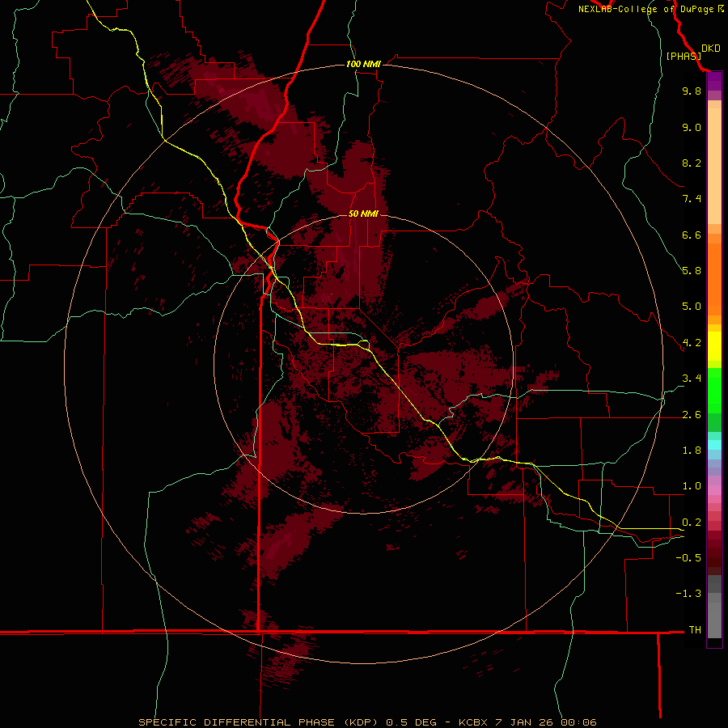Pick the yellow band of the color scale
This screenshot has height=728, width=728.
pos(714,346)
